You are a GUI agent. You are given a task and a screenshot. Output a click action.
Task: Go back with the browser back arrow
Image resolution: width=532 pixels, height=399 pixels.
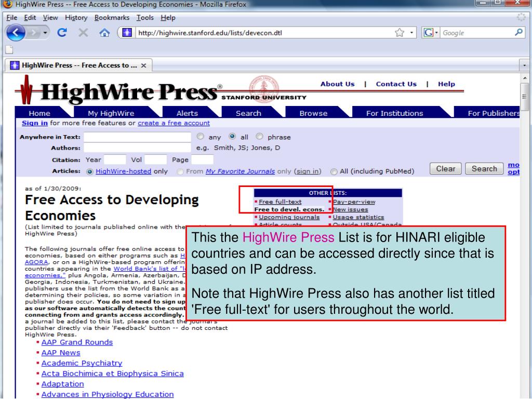pos(16,33)
